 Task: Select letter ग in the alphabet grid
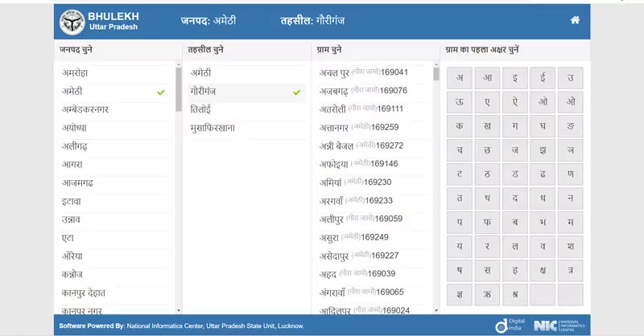click(515, 126)
